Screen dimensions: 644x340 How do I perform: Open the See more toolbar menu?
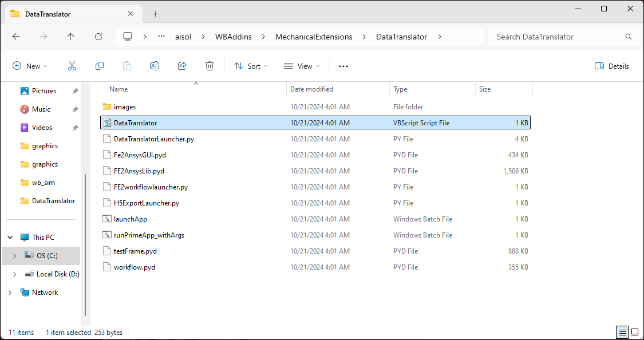(x=343, y=65)
